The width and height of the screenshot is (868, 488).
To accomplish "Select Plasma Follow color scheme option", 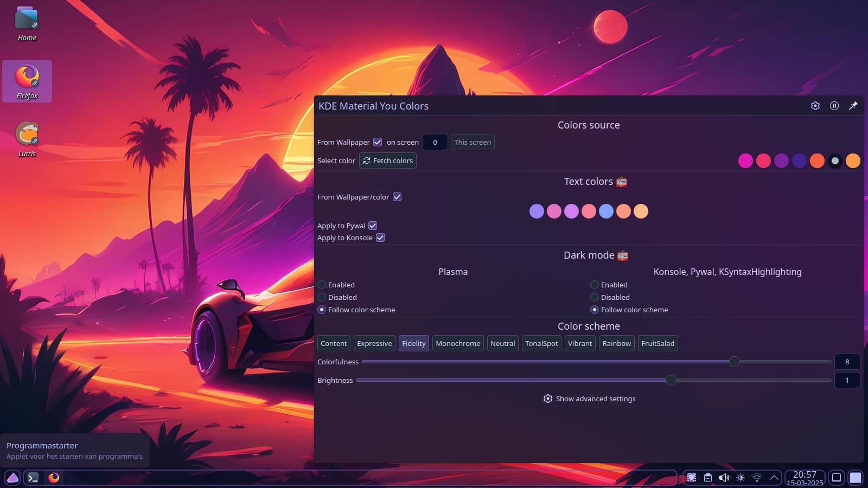I will tap(322, 310).
